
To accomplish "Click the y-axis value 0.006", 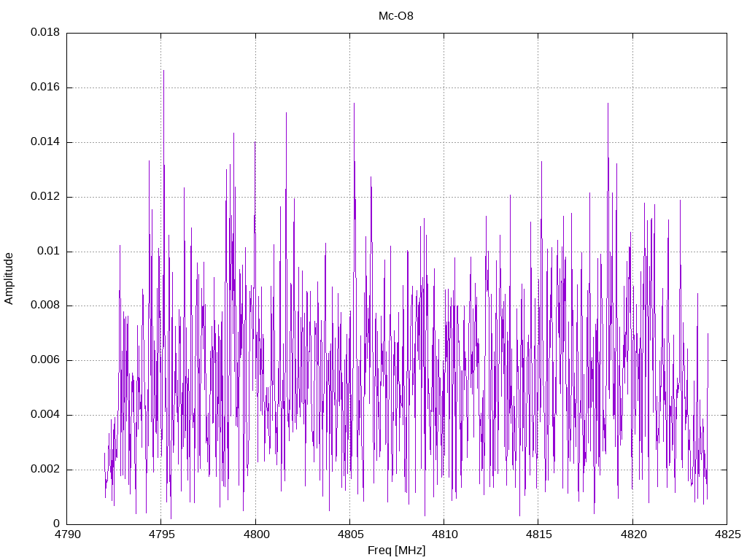I will 45,360.
